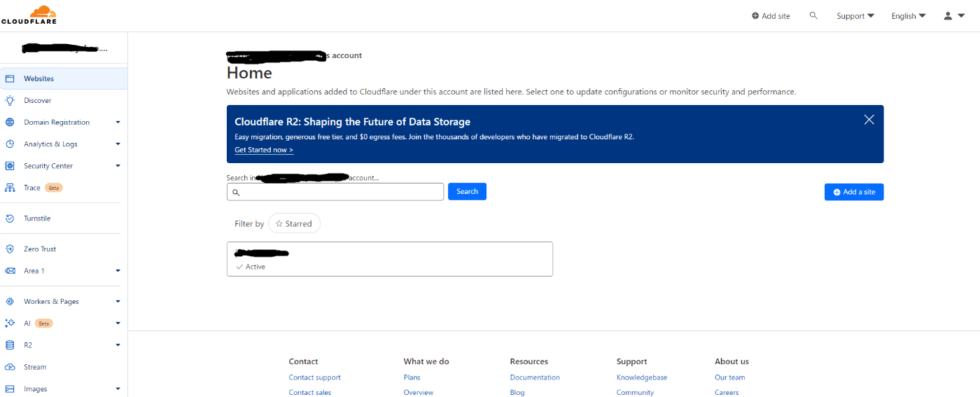Click the Analytics & Logs clock icon

10,144
